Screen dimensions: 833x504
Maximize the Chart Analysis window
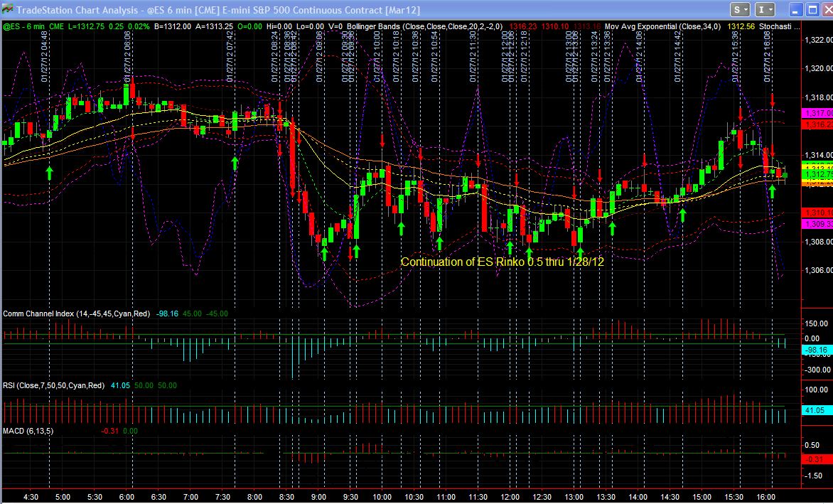point(812,9)
